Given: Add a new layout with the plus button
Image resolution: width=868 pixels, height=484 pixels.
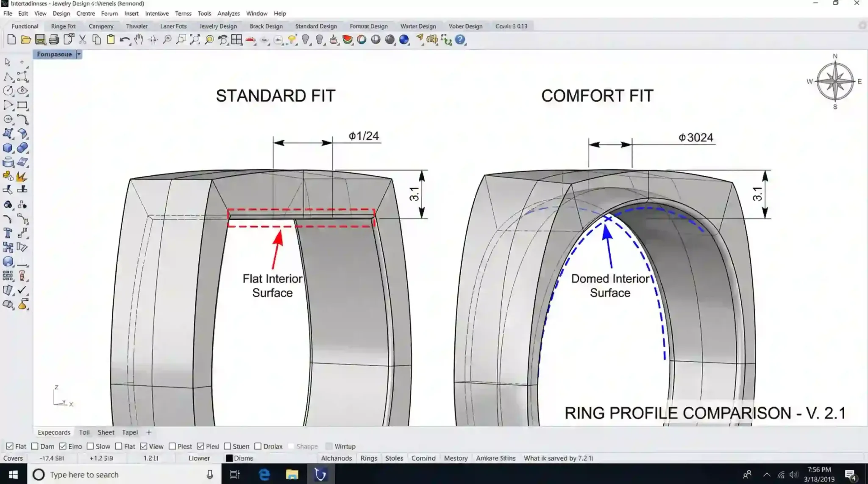Looking at the screenshot, I should [x=148, y=432].
